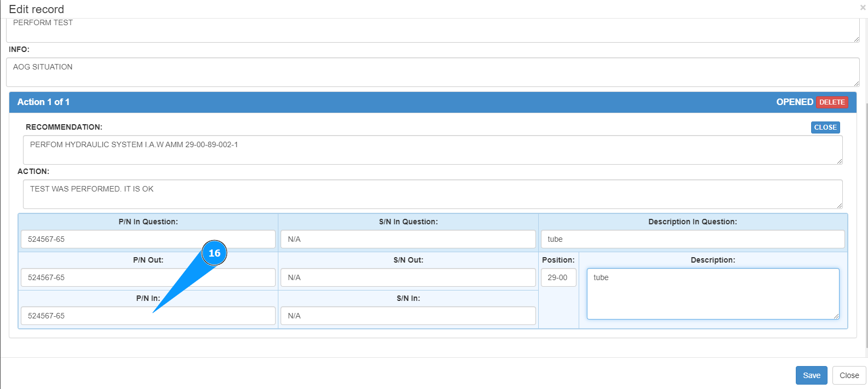Dismiss the Edit record dialog via X
868x389 pixels.
[863, 8]
